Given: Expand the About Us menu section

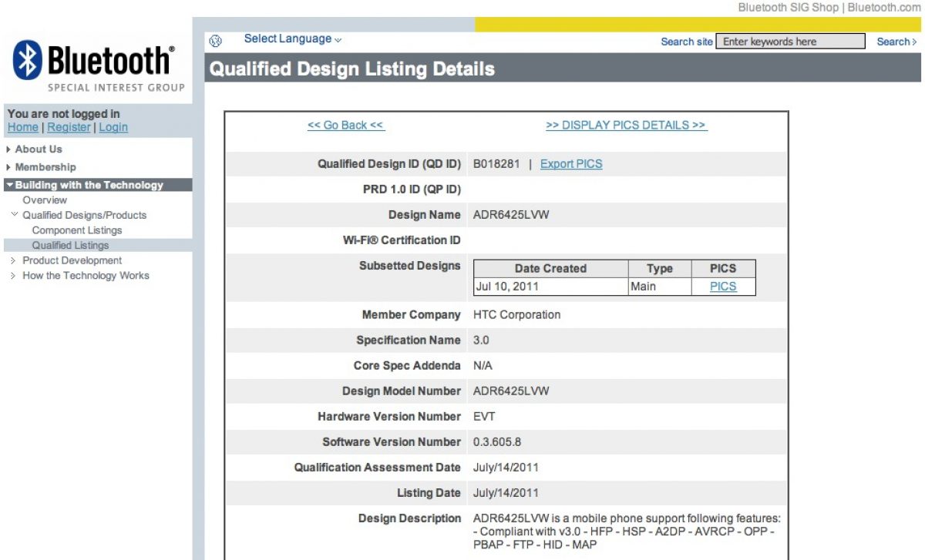Looking at the screenshot, I should [39, 149].
